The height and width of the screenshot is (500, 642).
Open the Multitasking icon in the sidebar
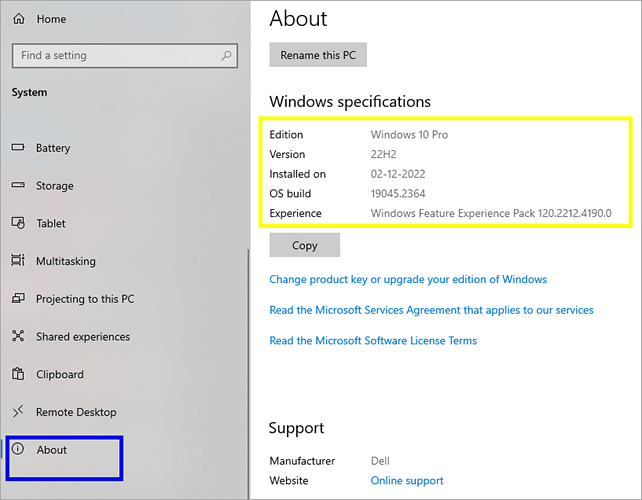coord(17,261)
